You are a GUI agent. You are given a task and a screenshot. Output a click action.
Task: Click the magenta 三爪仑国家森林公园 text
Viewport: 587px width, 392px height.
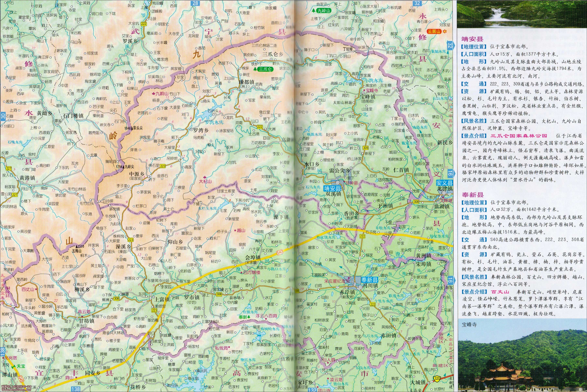coord(519,136)
